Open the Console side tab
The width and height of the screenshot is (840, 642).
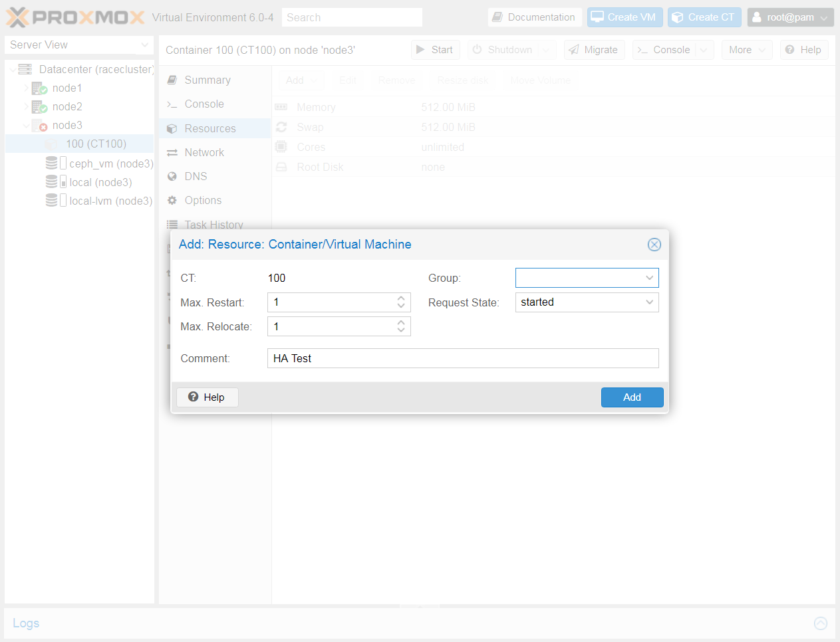tap(215, 104)
